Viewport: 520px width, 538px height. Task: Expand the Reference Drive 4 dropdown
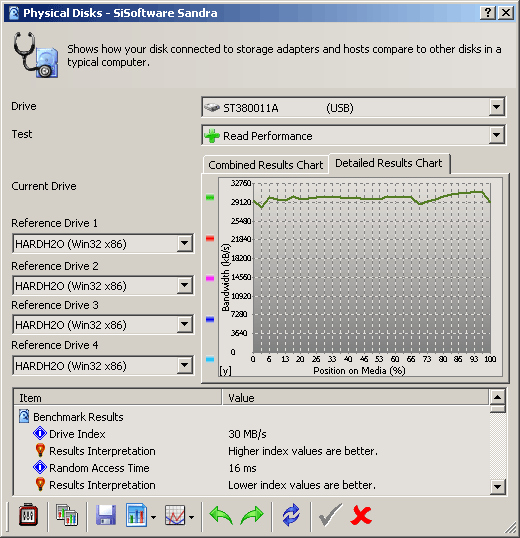(x=185, y=365)
